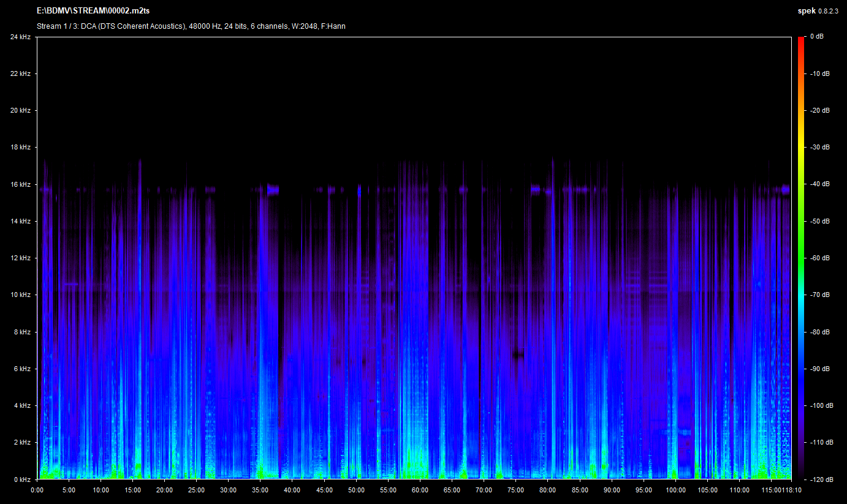Screen dimensions: 847x504
Task: Click the spek 0.8.2.3 version label
Action: tap(819, 11)
